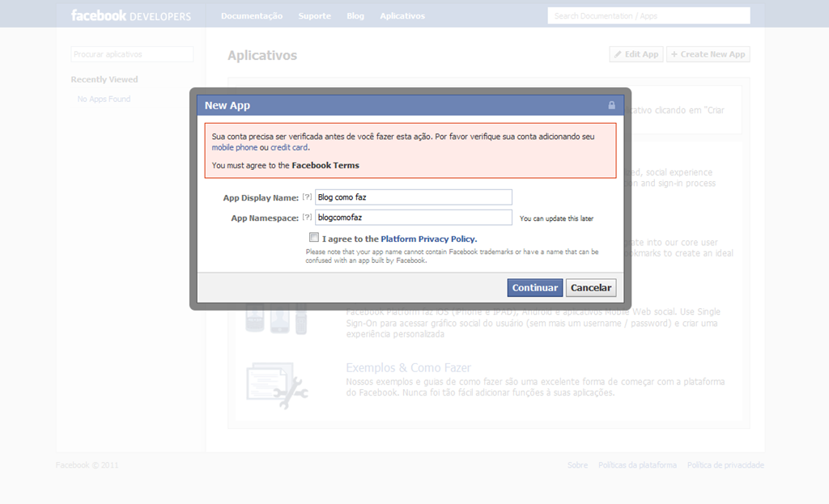Tick the Platform Privacy Policy agreement checkbox
Image resolution: width=829 pixels, height=504 pixels.
click(x=314, y=237)
